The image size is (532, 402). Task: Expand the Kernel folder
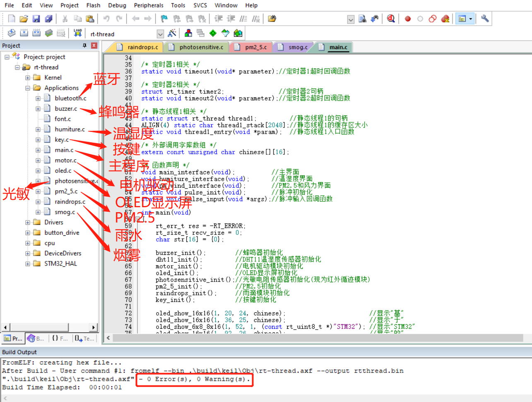tap(28, 78)
